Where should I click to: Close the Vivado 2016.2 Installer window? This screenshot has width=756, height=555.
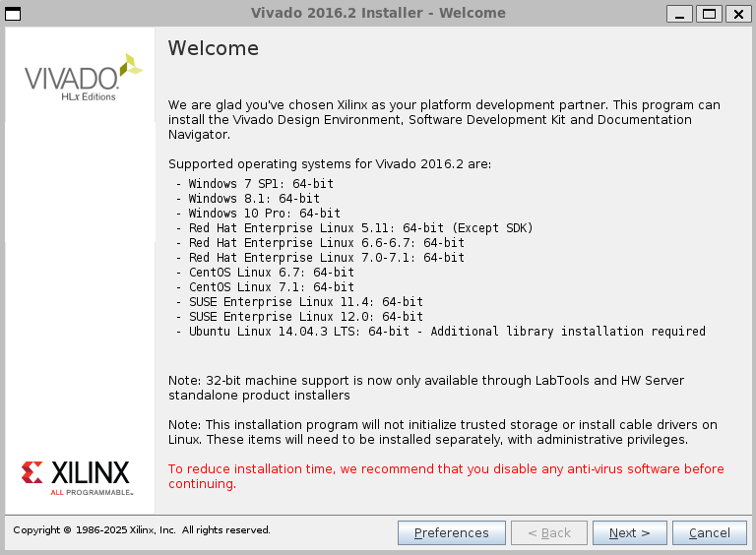click(x=737, y=13)
